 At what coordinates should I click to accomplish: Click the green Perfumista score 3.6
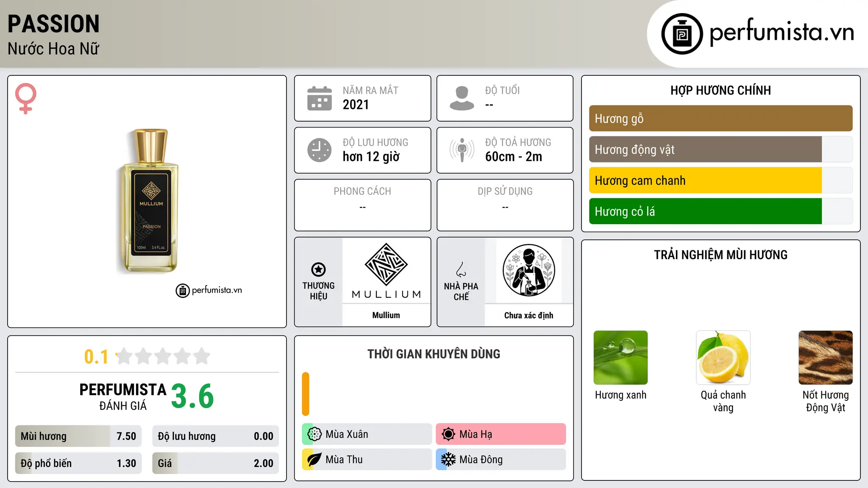(x=192, y=396)
